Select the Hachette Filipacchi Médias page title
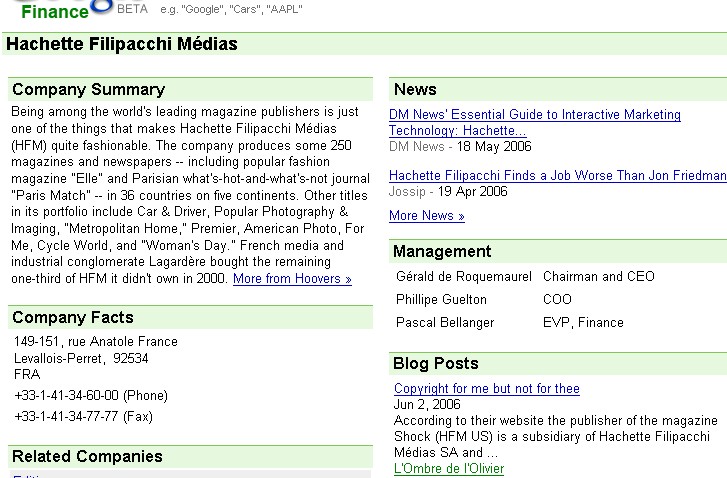The width and height of the screenshot is (727, 478). tap(121, 44)
